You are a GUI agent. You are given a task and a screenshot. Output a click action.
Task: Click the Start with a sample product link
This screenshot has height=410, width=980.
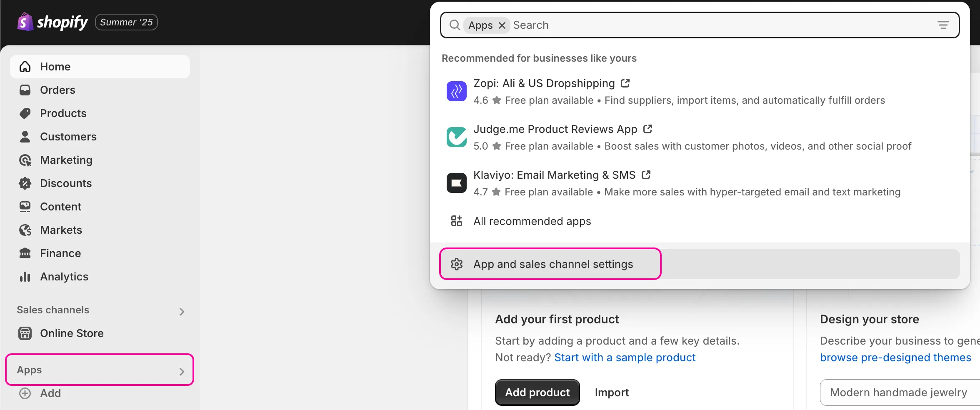pyautogui.click(x=625, y=357)
